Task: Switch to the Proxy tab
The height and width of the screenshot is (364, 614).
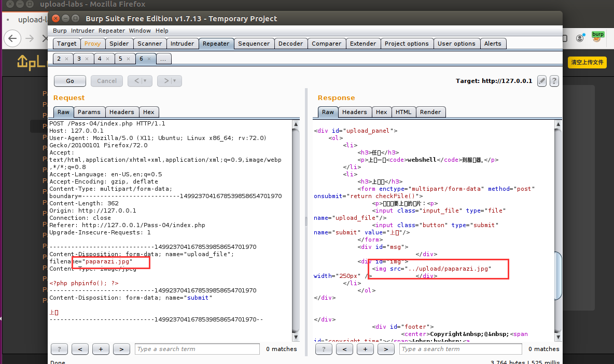Action: [92, 44]
